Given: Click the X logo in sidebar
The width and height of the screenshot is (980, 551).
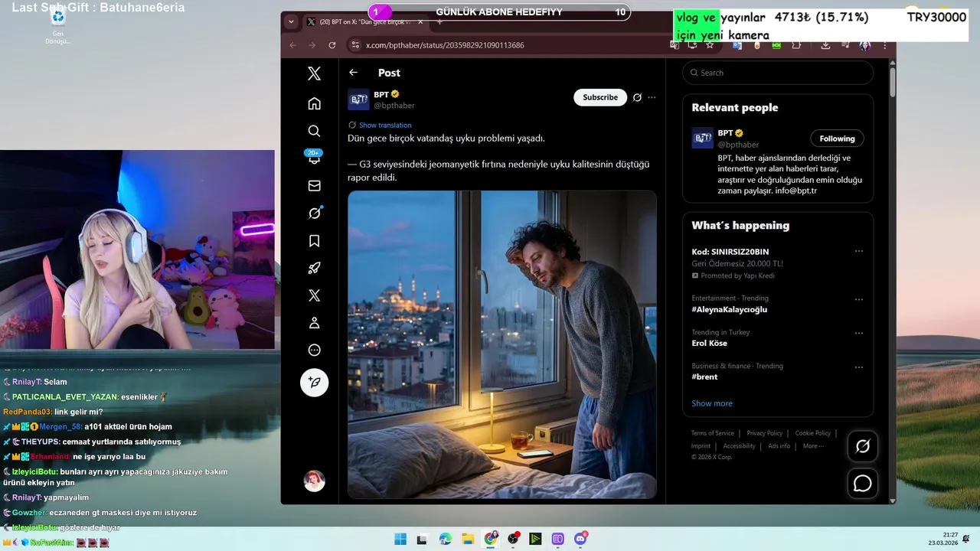Looking at the screenshot, I should (x=314, y=73).
